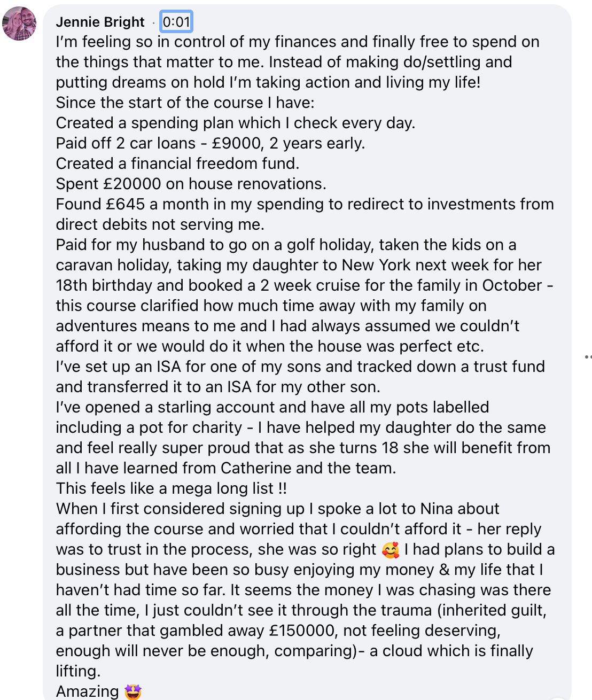
Task: Click the star-struck emoji after Amazing
Action: point(133,692)
